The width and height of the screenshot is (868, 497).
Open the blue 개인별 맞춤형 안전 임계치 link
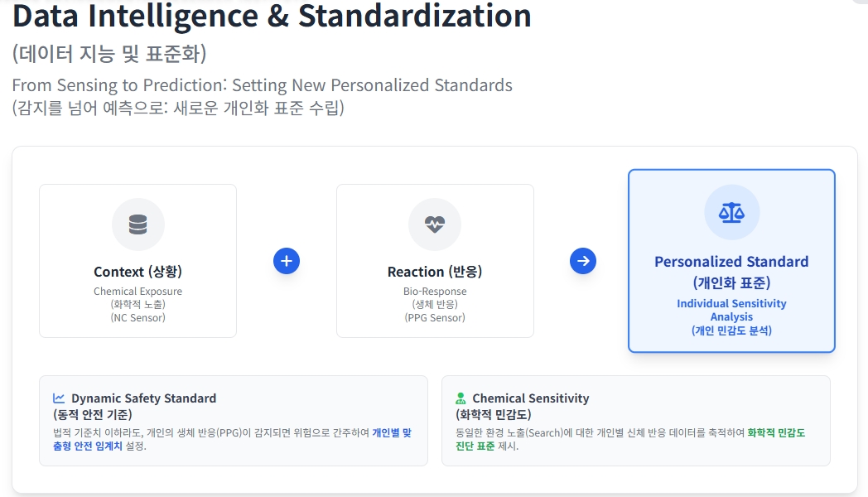point(391,432)
